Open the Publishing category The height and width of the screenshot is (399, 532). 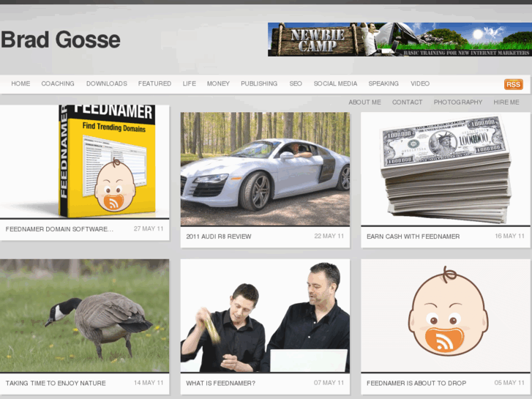259,83
